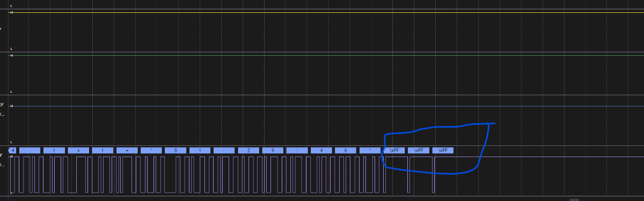This screenshot has height=201, width=644.
Task: Click the quote bubble right after '='
Action: pyautogui.click(x=151, y=151)
